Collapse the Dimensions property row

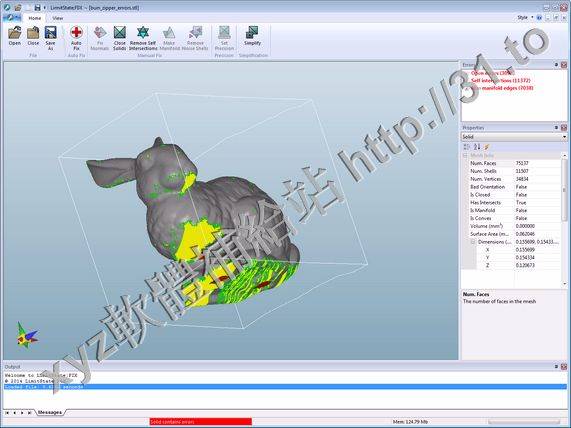pyautogui.click(x=473, y=242)
